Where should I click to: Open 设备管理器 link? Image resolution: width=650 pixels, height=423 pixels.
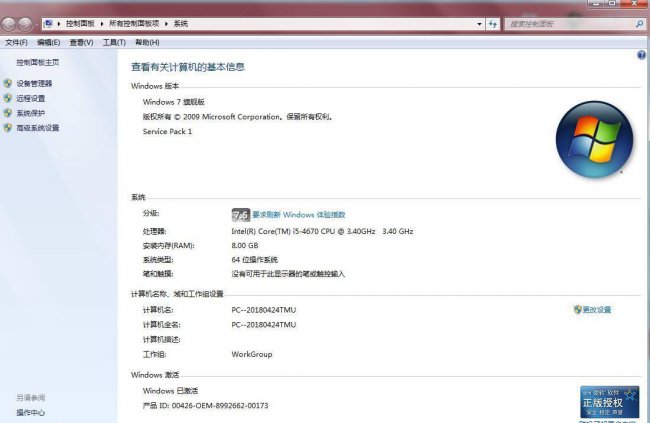click(x=34, y=83)
